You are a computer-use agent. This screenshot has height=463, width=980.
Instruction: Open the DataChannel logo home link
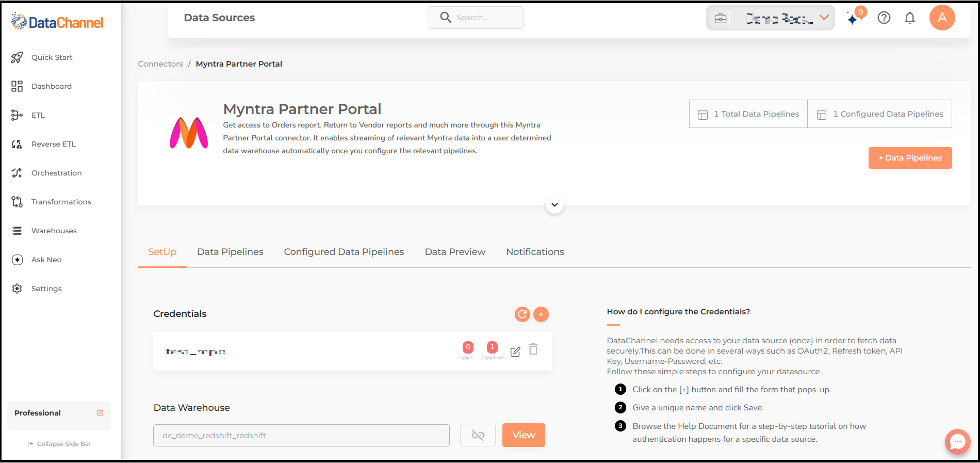point(57,22)
